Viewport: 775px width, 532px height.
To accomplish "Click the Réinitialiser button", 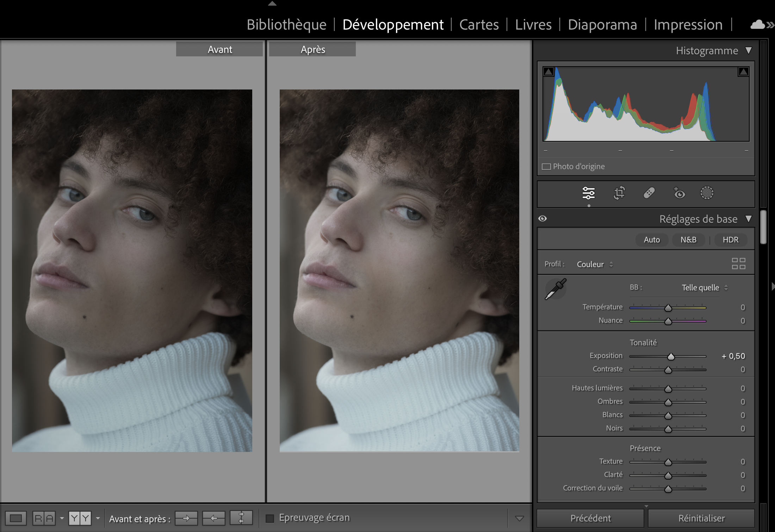I will (701, 518).
